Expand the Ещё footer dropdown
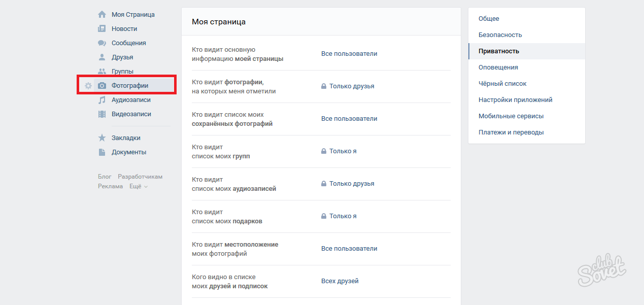 138,186
